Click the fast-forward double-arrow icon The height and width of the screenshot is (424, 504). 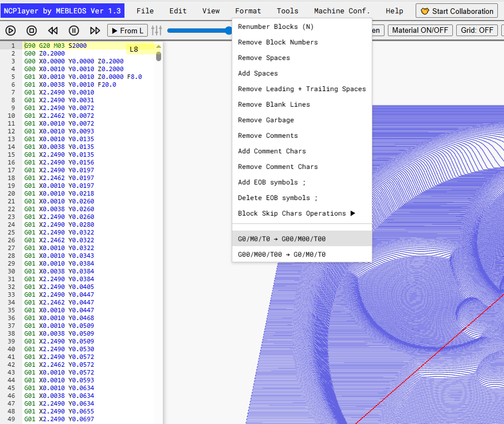coord(95,31)
